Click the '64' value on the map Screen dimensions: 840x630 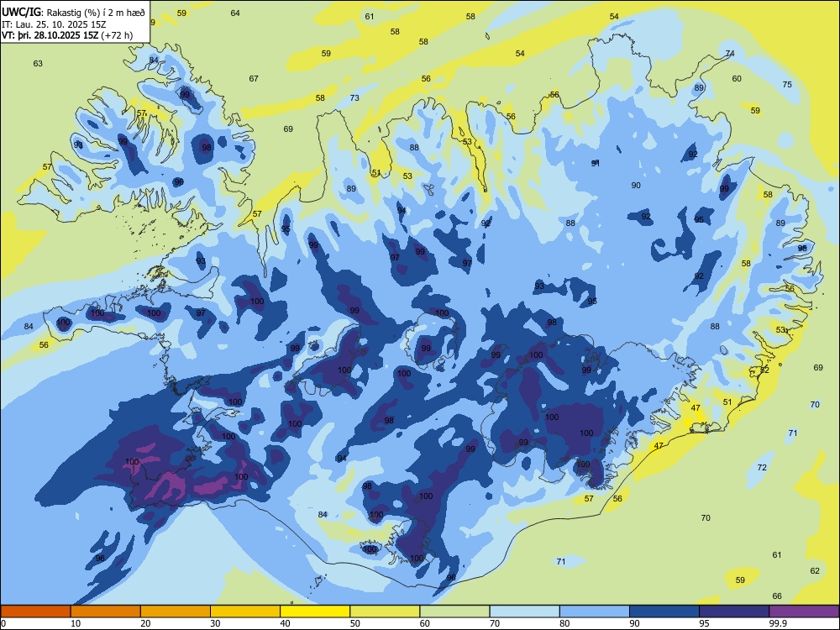[x=235, y=13]
